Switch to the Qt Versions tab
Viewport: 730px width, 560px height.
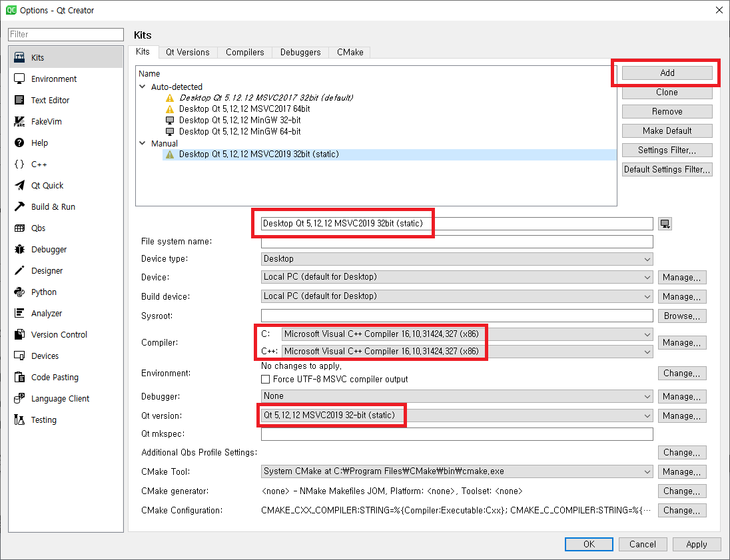pyautogui.click(x=188, y=52)
